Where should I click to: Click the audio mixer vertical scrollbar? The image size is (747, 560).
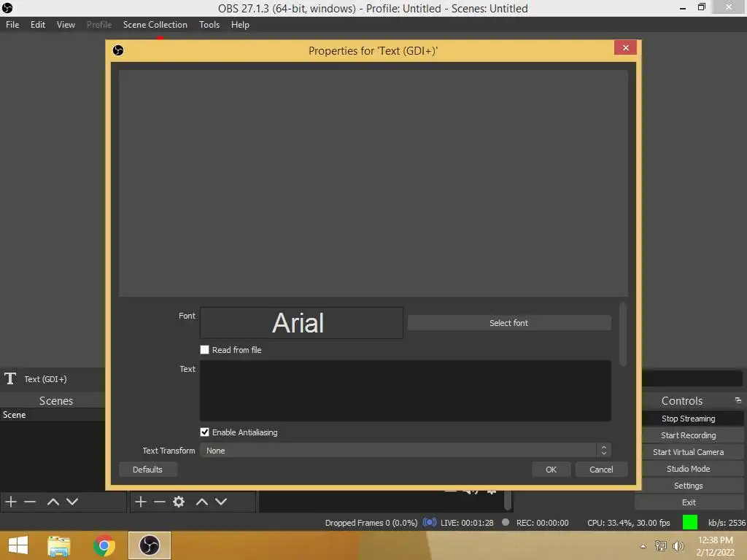[508, 500]
